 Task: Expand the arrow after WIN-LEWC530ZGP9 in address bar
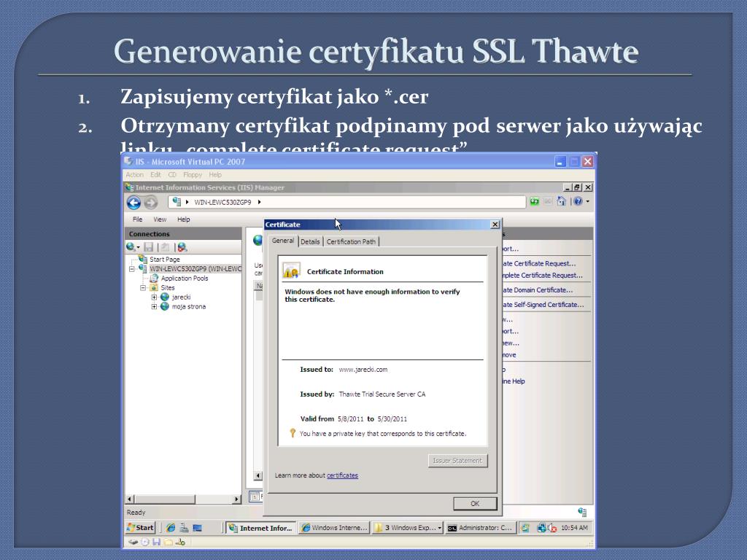pos(259,202)
